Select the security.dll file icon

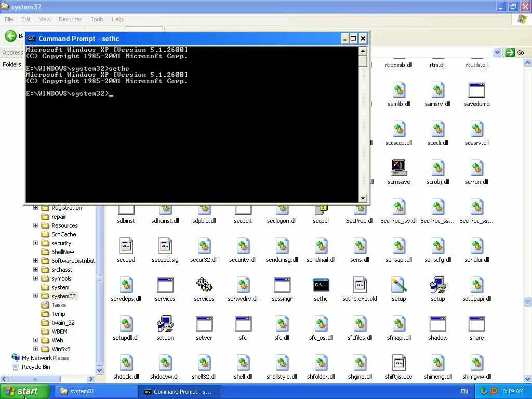243,246
